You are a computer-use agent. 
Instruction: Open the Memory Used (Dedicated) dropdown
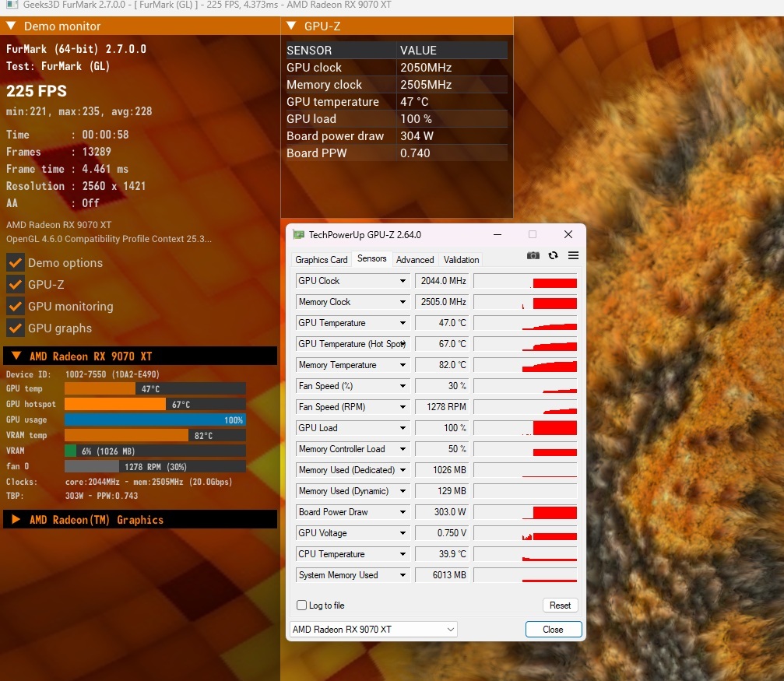(x=403, y=470)
